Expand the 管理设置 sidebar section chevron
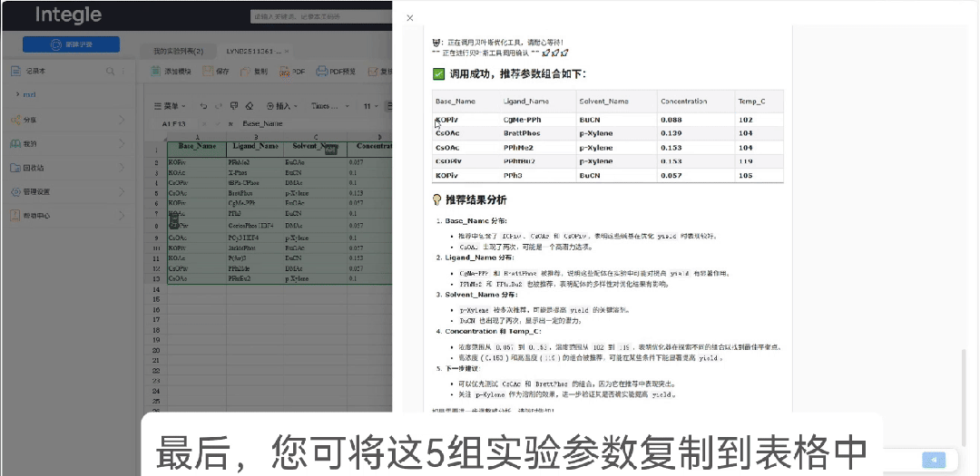This screenshot has width=980, height=476. (122, 192)
